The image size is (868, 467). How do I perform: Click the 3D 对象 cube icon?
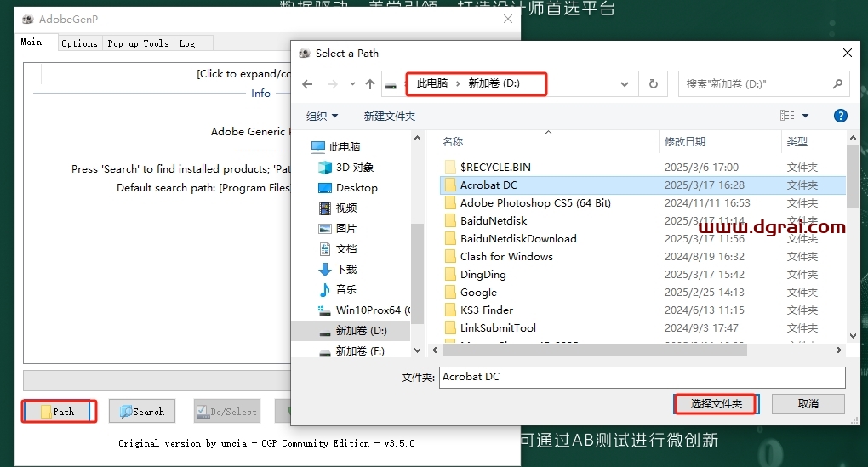pyautogui.click(x=325, y=167)
